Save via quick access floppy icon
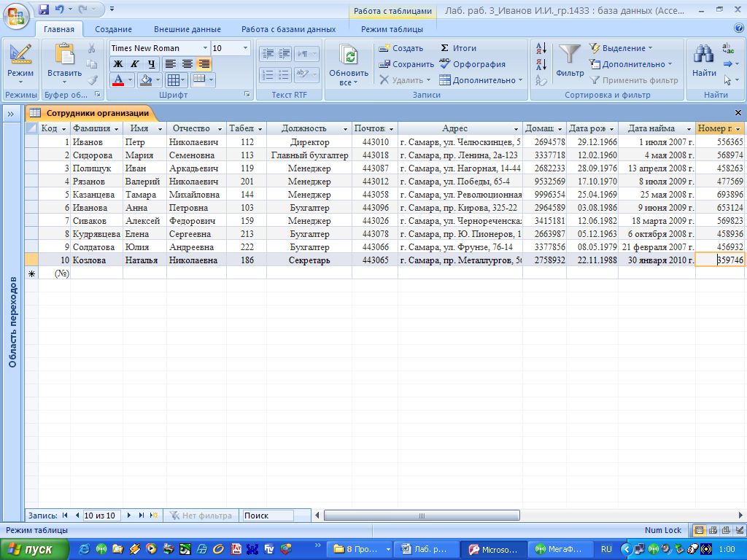Image resolution: width=747 pixels, height=560 pixels. [44, 9]
